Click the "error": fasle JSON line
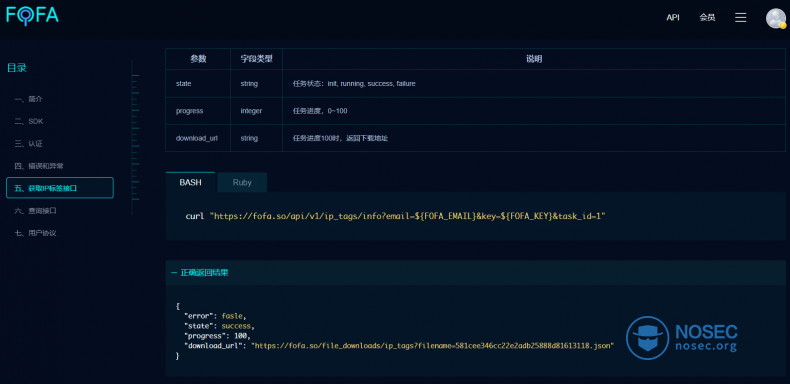The height and width of the screenshot is (384, 790). coord(216,316)
